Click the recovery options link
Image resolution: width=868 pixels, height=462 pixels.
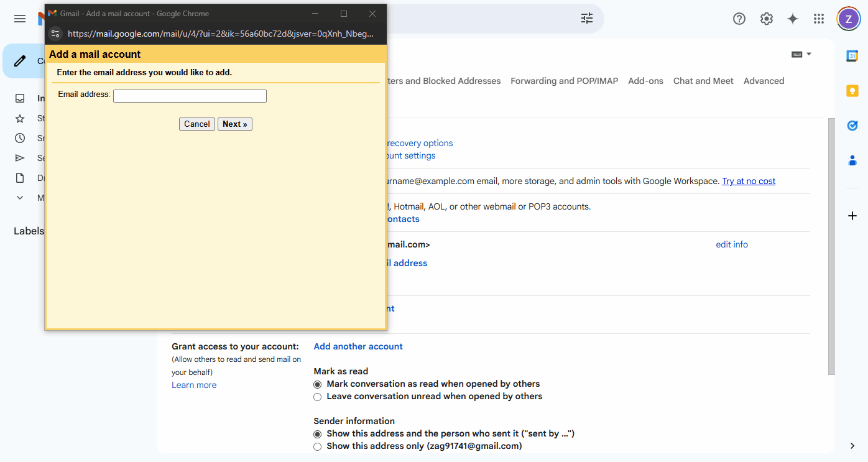(x=420, y=143)
